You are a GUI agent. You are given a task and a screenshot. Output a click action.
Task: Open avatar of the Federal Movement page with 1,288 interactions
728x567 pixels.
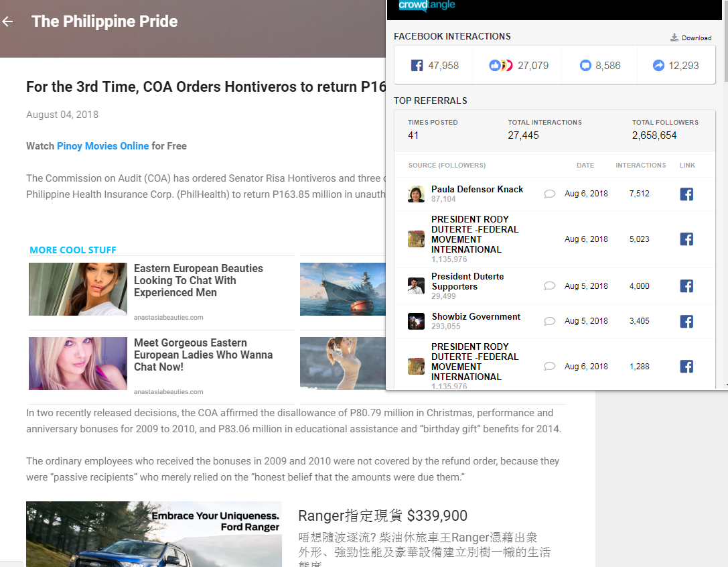tap(416, 366)
